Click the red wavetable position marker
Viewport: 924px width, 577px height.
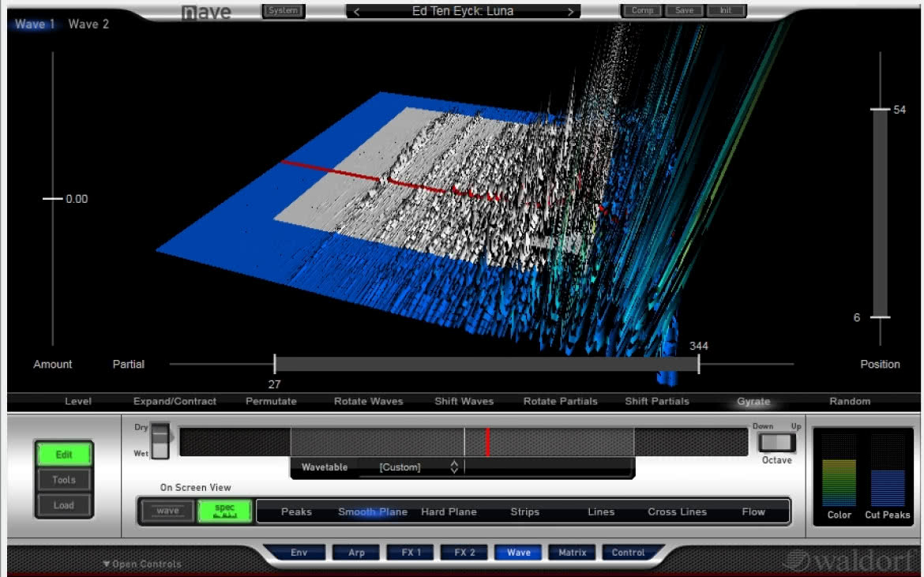click(487, 441)
